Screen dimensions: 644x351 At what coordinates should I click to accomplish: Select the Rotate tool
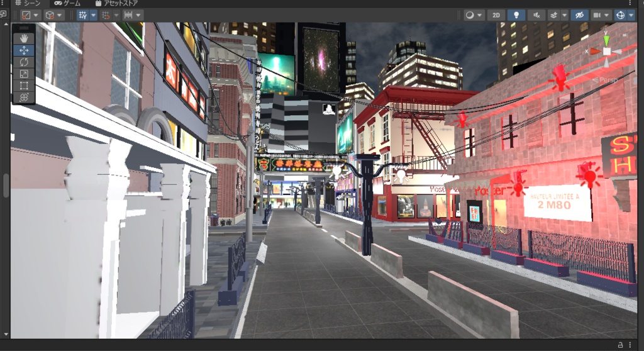click(24, 62)
